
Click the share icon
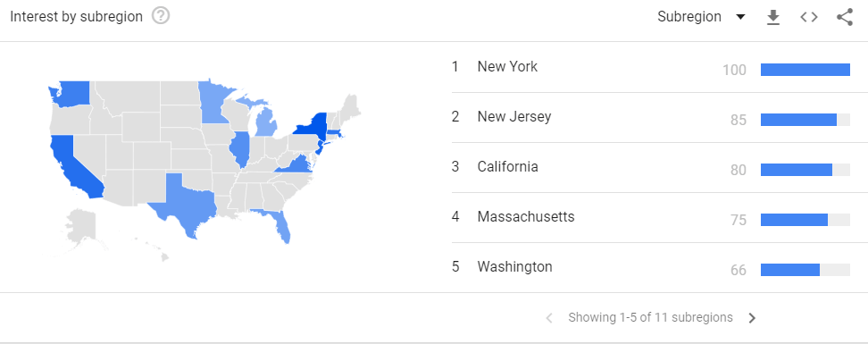click(x=844, y=17)
